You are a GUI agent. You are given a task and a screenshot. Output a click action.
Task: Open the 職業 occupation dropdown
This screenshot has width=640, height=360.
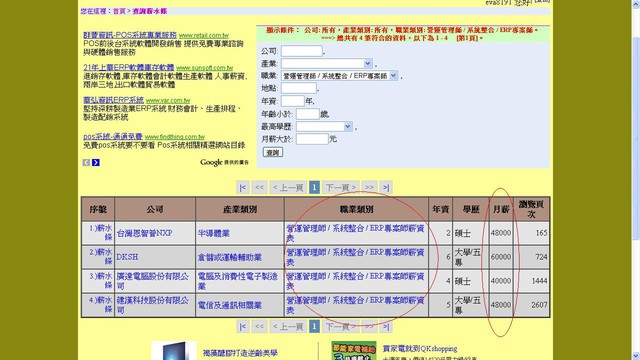(x=339, y=76)
